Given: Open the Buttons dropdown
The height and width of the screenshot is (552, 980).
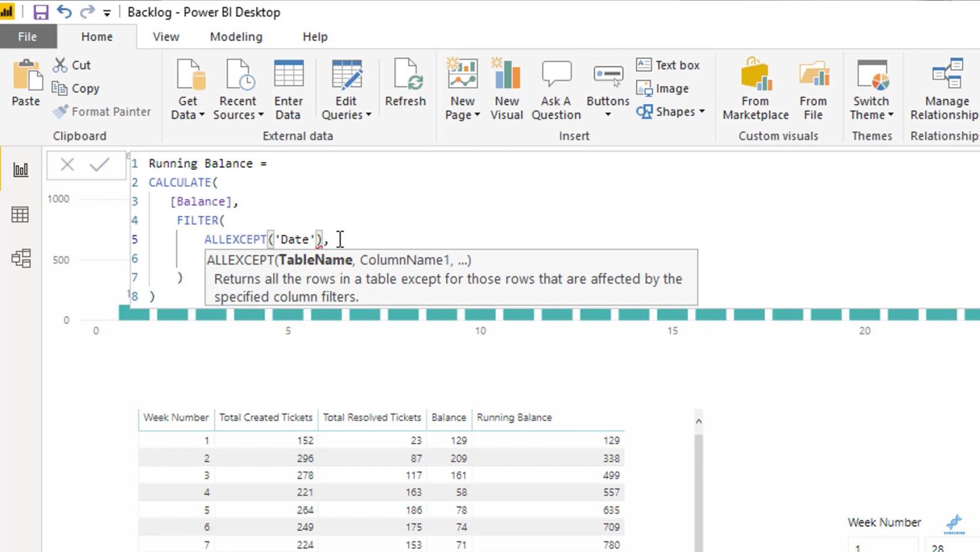Looking at the screenshot, I should click(608, 89).
